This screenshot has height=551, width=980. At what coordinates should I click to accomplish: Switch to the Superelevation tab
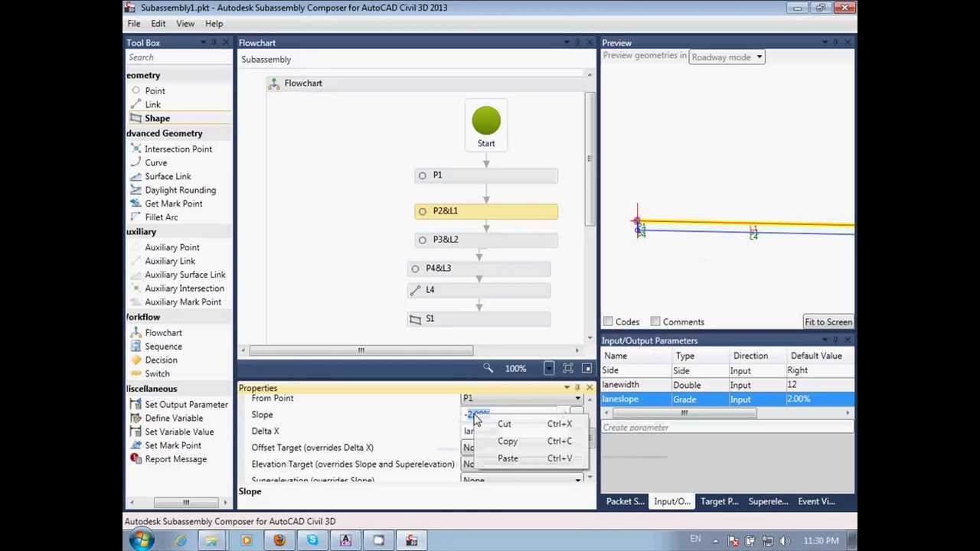[x=768, y=502]
